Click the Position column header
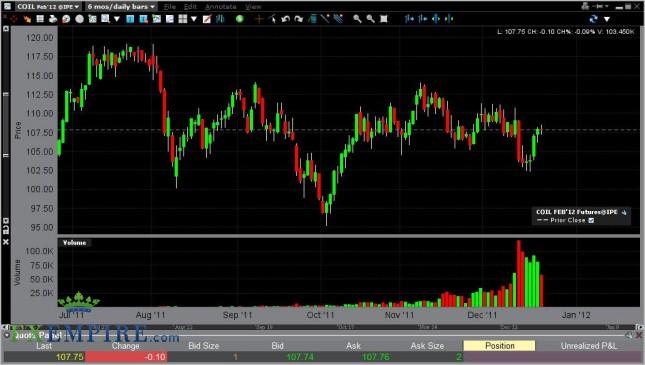This screenshot has width=645, height=365. click(499, 346)
